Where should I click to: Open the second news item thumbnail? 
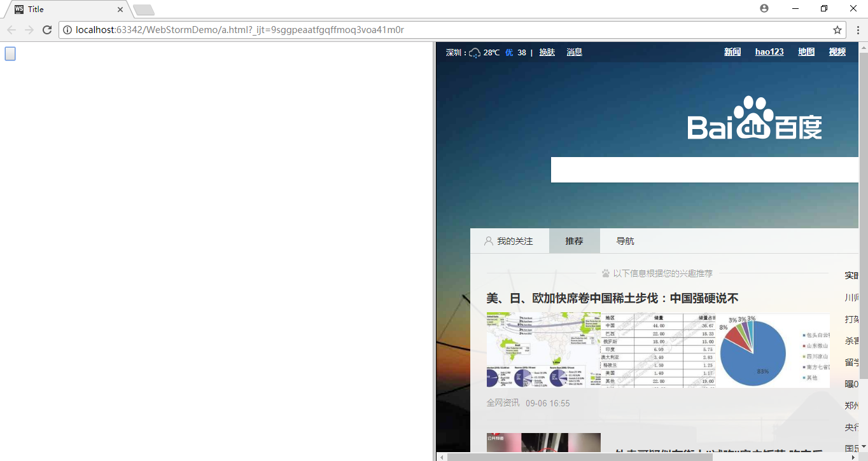543,443
